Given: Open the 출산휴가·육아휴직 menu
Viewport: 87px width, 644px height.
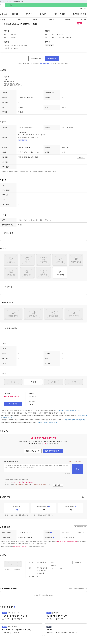Looking at the screenshot, I should pos(79,14).
